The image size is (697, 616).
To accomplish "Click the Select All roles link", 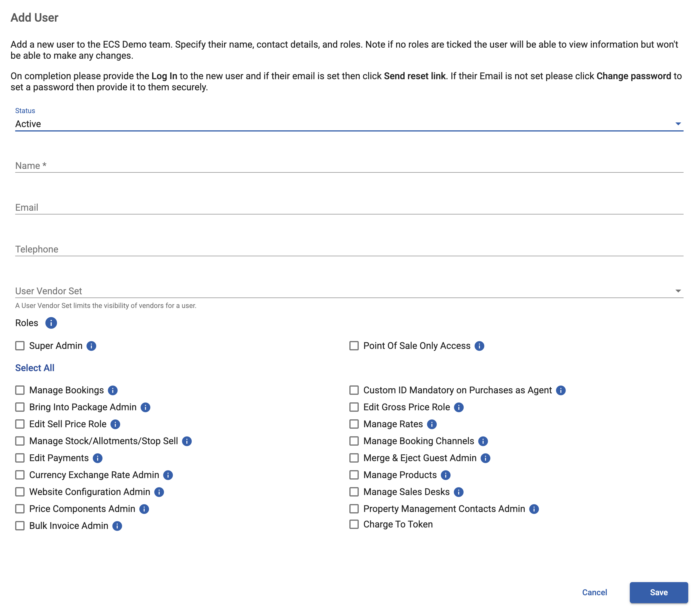I will (x=35, y=368).
